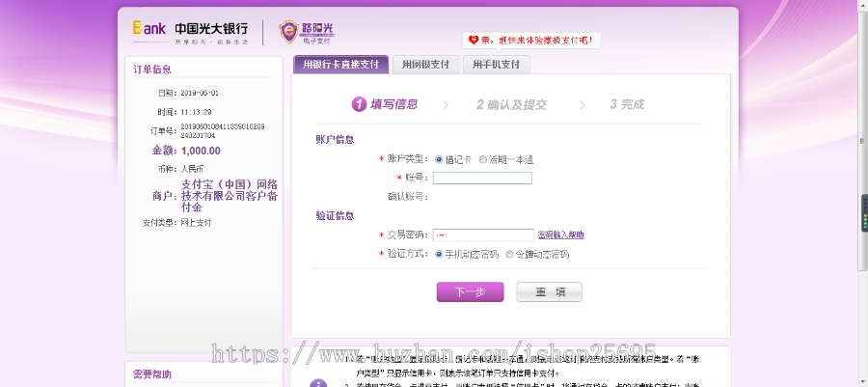The image size is (868, 387).
Task: Click the 需要帮助 panel heading
Action: click(152, 374)
